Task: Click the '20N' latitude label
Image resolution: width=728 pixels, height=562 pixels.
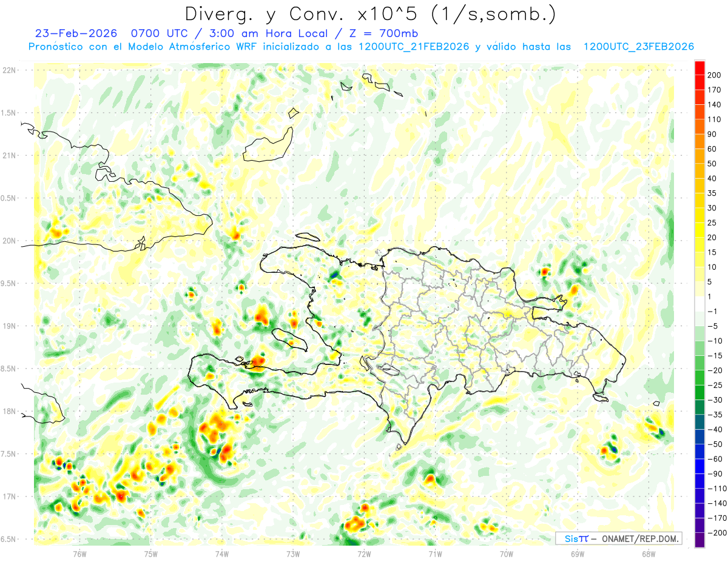Action: pos(8,241)
